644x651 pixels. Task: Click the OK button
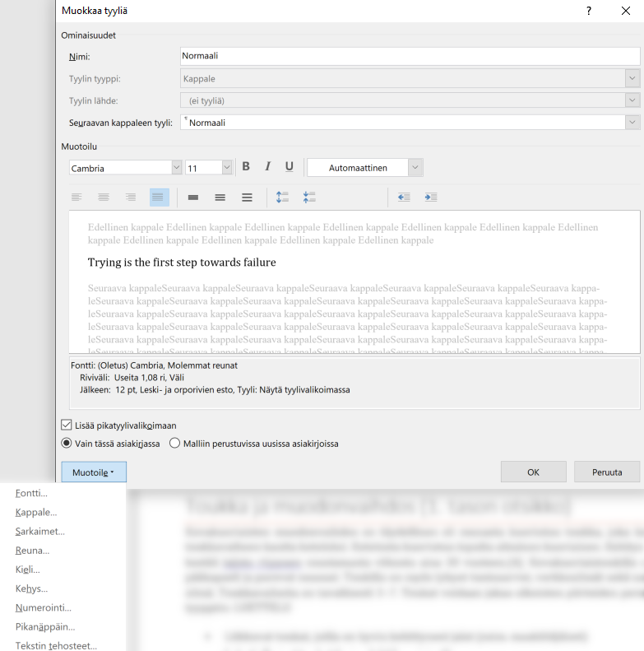click(533, 472)
